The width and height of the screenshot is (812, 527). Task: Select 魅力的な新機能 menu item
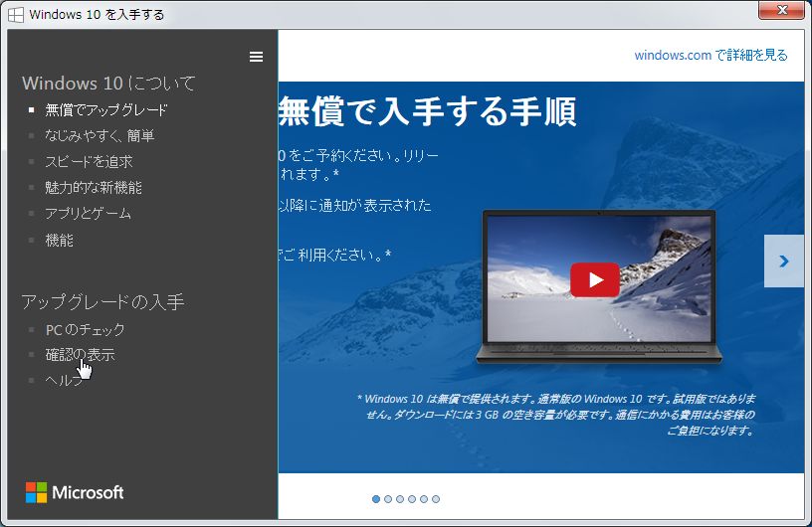pyautogui.click(x=94, y=187)
